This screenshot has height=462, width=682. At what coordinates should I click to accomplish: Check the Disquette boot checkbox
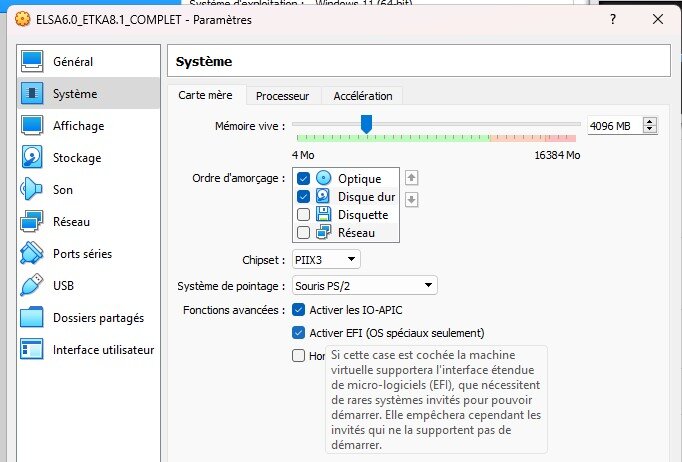coord(303,214)
